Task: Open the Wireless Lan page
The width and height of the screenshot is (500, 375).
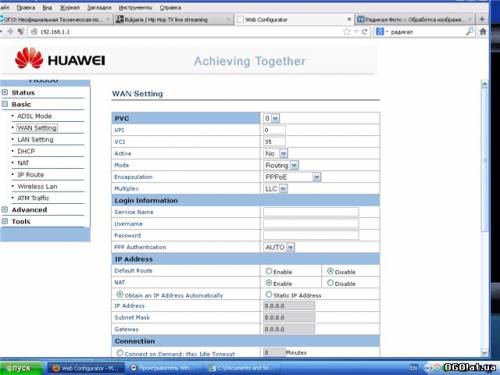Action: pos(37,186)
